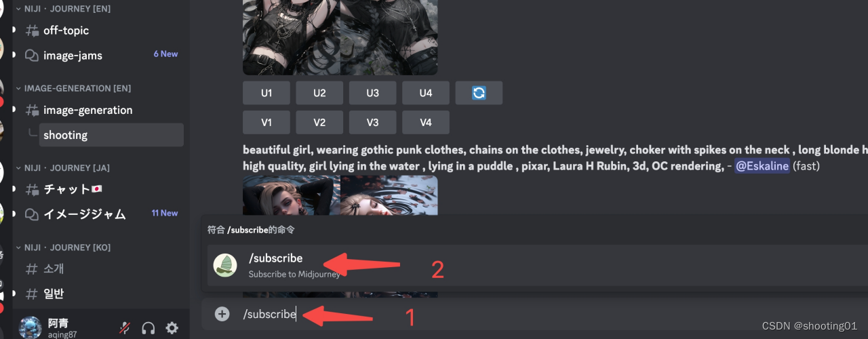Open the 阿青 user avatar
The image size is (868, 339).
30,328
